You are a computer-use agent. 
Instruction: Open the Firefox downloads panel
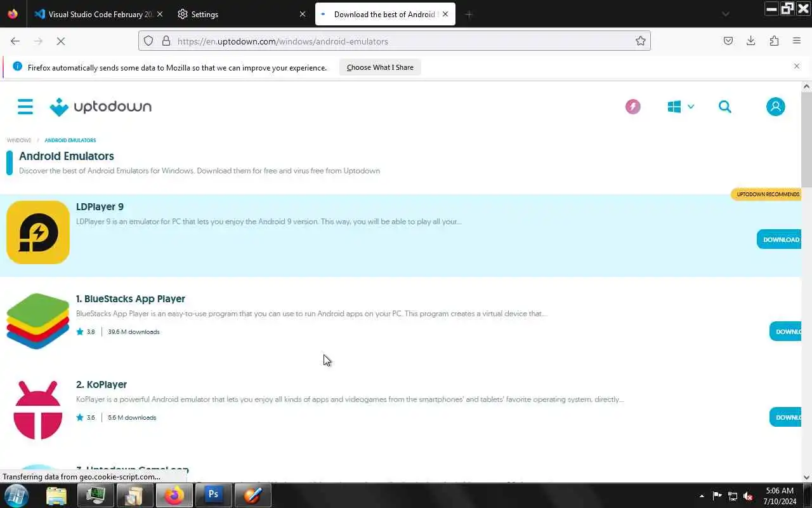(x=751, y=41)
